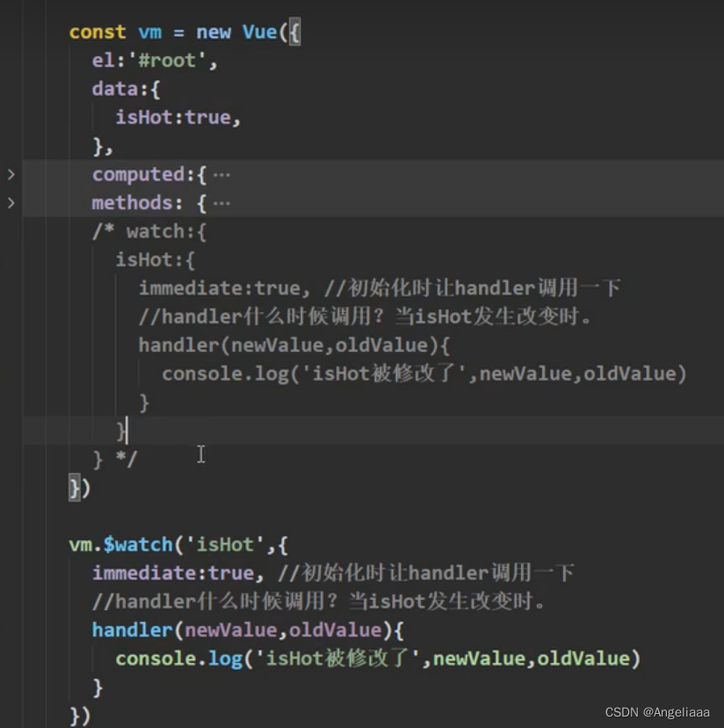Click the '} */' comment closing line
The height and width of the screenshot is (728, 724).
click(114, 459)
